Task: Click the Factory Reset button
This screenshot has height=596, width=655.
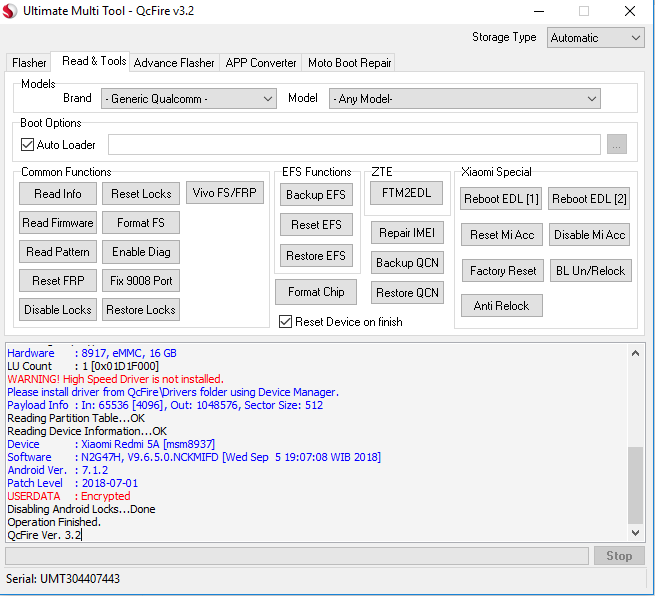Action: (503, 271)
